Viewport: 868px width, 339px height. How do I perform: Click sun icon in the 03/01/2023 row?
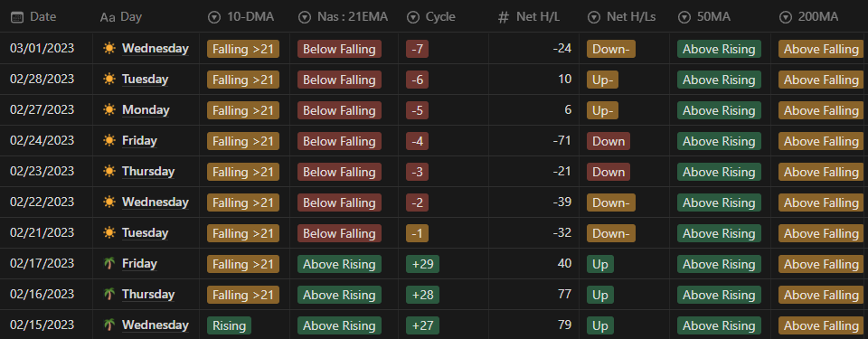pos(109,49)
